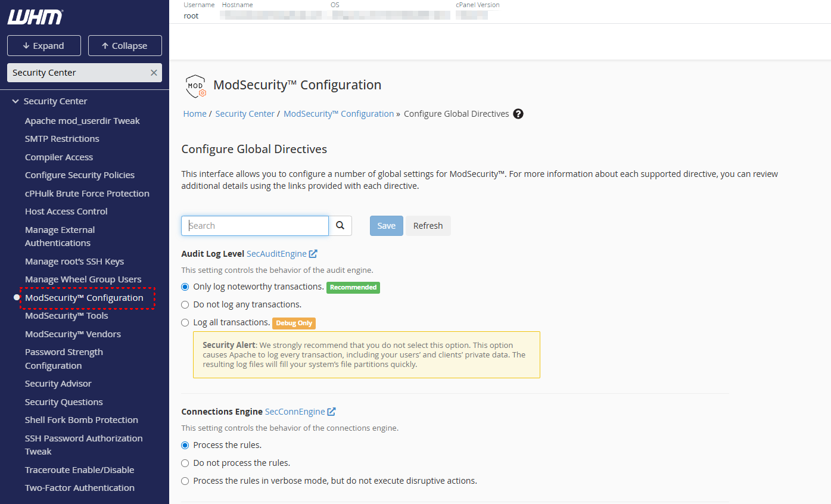
Task: Open Security Center breadcrumb link
Action: pyautogui.click(x=245, y=114)
